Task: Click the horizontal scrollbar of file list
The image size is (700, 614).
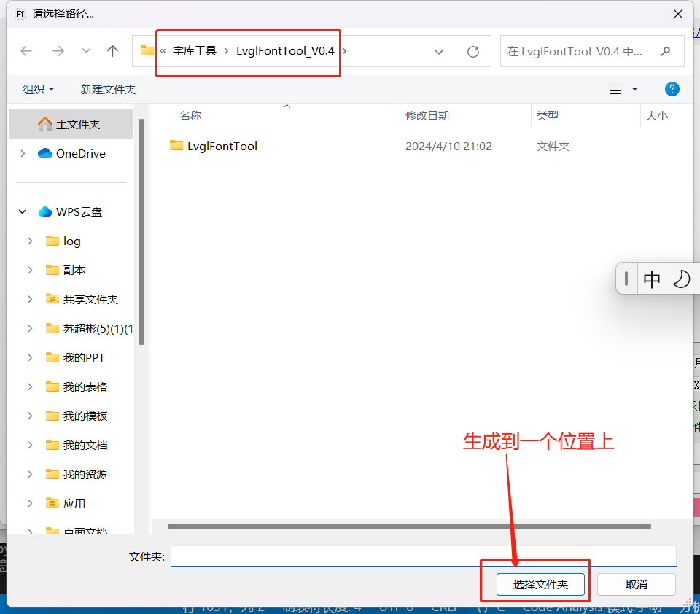Action: click(x=409, y=526)
